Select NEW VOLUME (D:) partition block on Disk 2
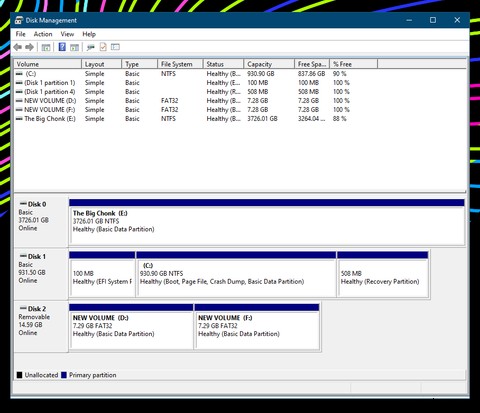Image resolution: width=480 pixels, height=413 pixels. pos(131,327)
